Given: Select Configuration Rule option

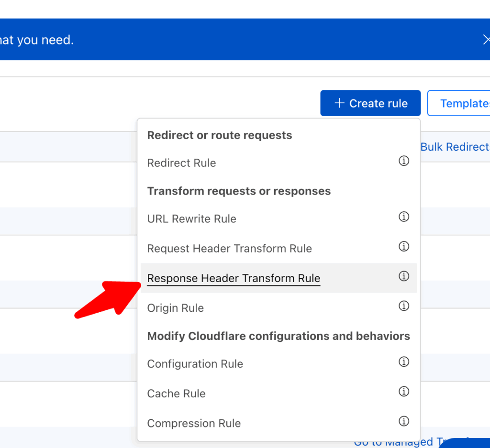Looking at the screenshot, I should pyautogui.click(x=195, y=364).
